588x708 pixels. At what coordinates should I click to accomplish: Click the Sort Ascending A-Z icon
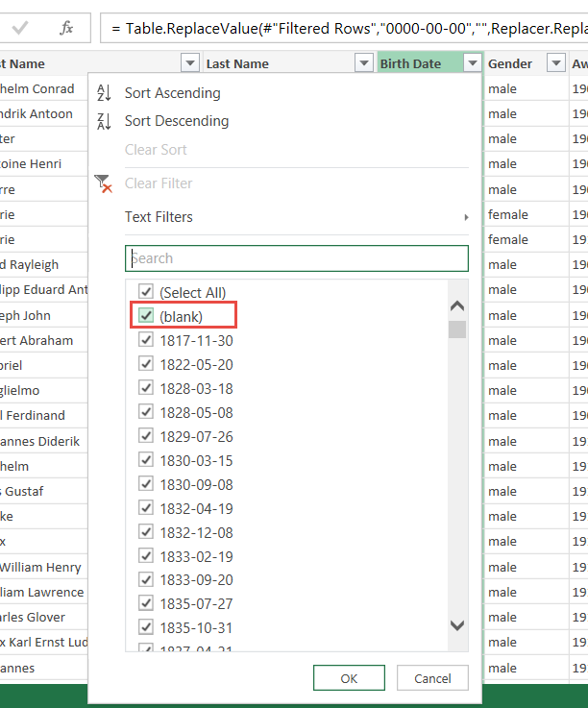(104, 93)
